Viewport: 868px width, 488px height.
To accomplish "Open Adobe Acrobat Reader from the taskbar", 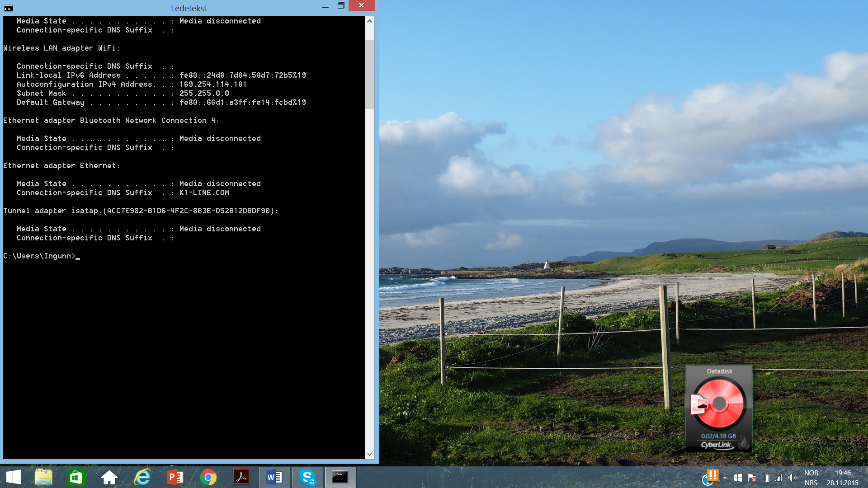I will 241,477.
